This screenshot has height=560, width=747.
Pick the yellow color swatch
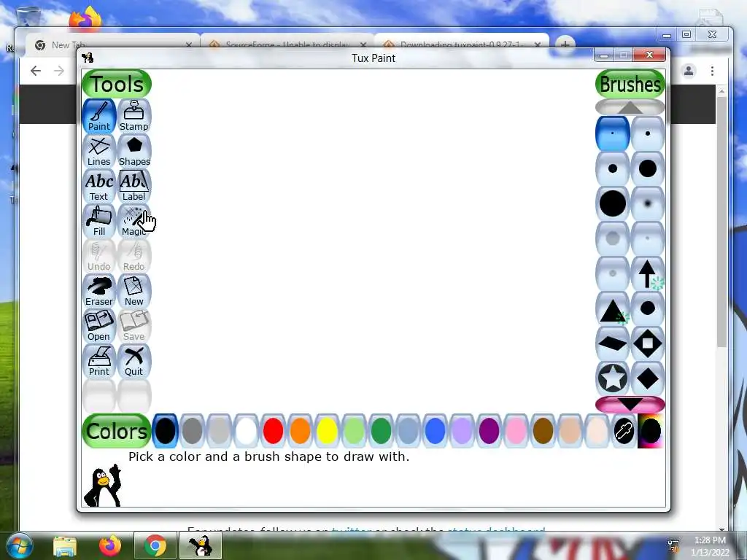click(x=327, y=432)
